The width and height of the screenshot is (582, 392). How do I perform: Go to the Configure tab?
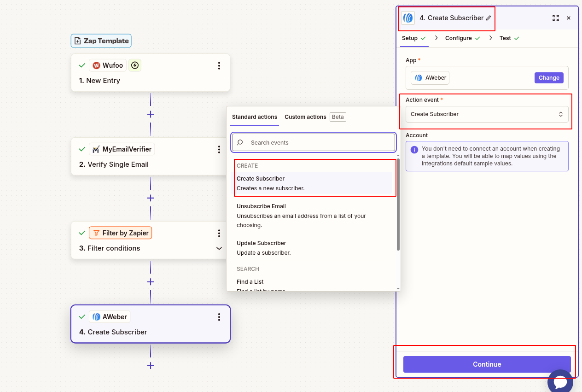point(459,38)
